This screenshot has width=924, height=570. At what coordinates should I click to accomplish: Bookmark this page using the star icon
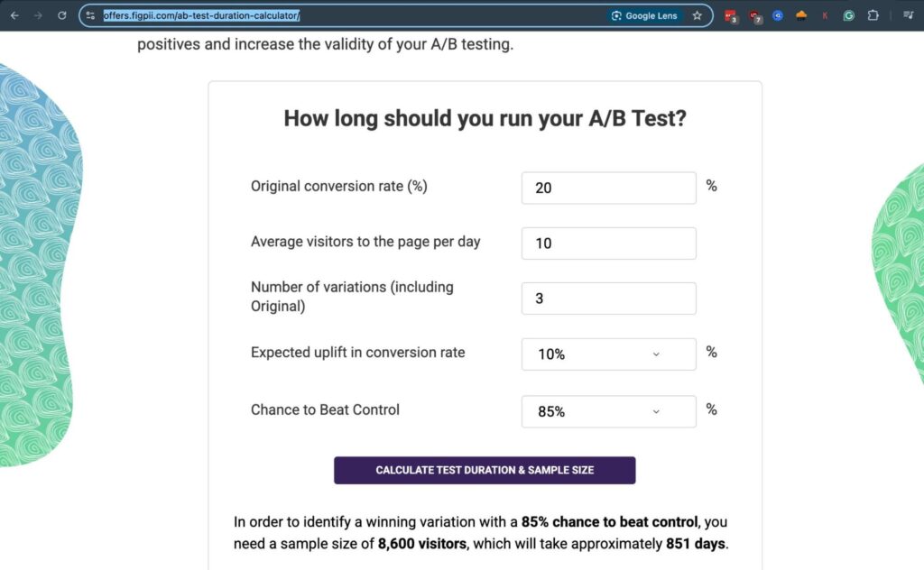point(697,15)
